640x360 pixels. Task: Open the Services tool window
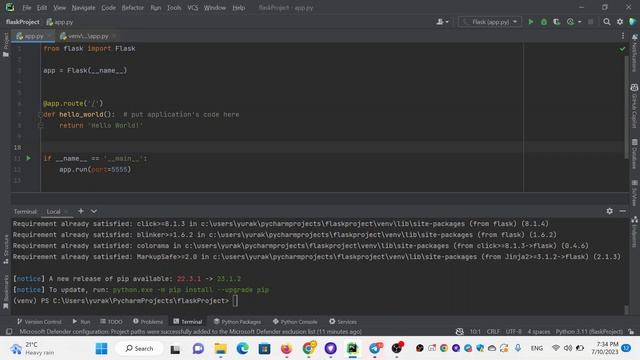coord(343,322)
